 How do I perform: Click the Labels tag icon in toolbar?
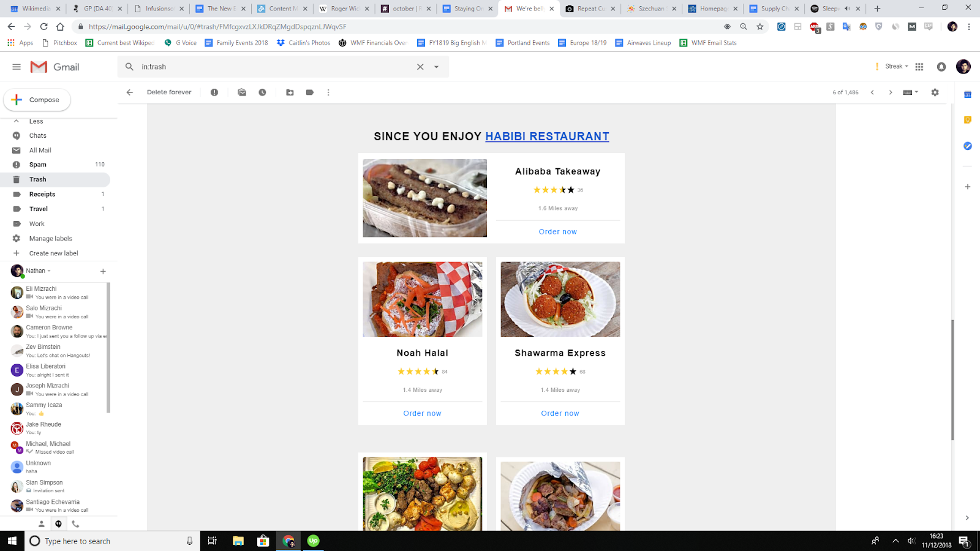click(x=310, y=92)
